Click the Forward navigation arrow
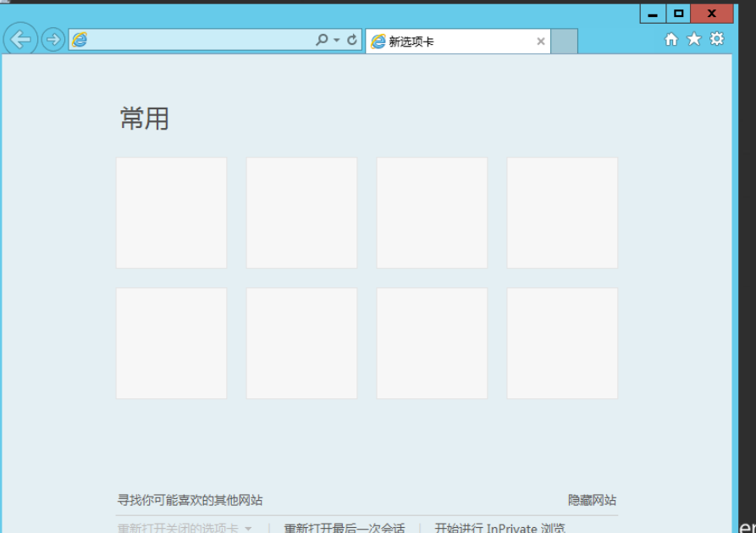This screenshot has width=756, height=533. [x=52, y=40]
